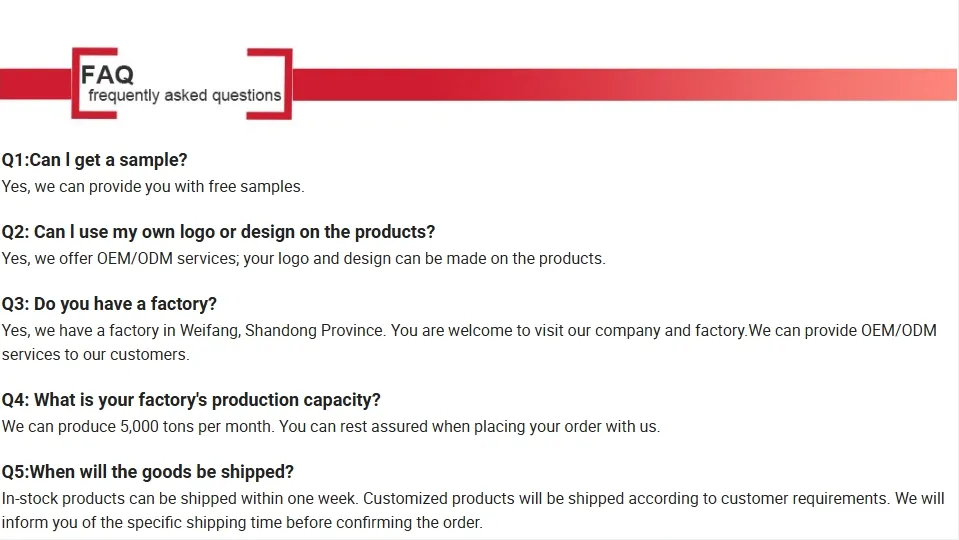Click the right red bracket of FAQ logo
This screenshot has height=540, width=959.
click(x=287, y=84)
